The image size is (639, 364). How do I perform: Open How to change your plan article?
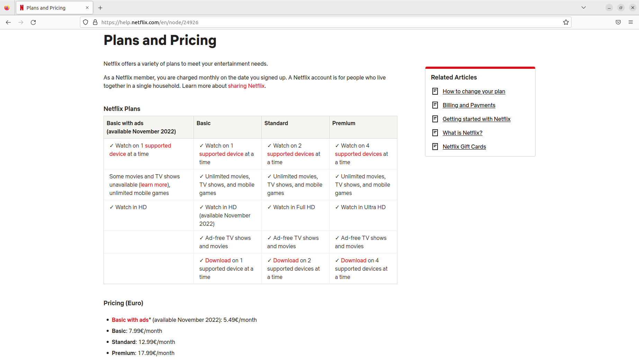coord(474,91)
